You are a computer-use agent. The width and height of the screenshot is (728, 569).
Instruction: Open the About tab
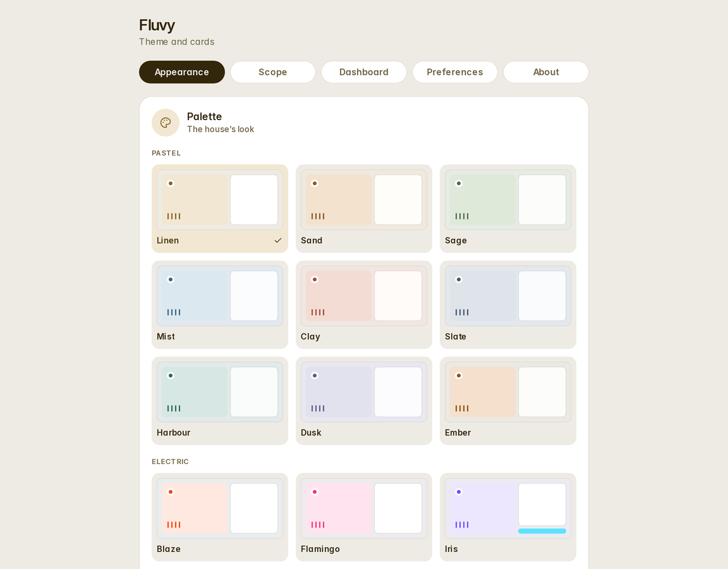point(545,72)
